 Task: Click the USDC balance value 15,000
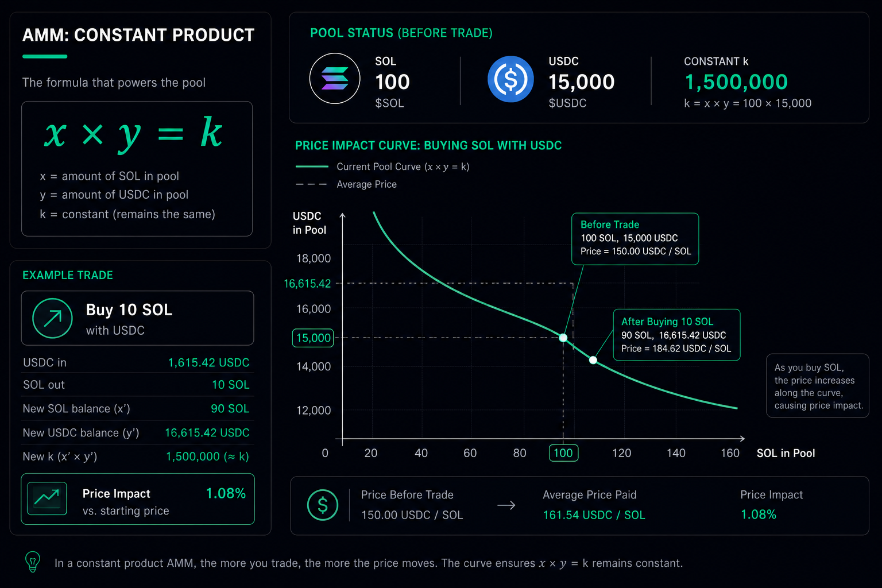[x=581, y=82]
